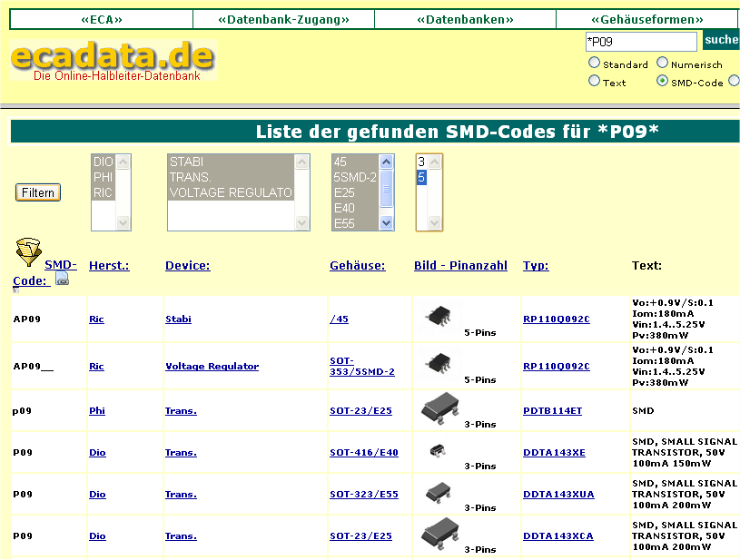
Task: Open the SOT-353/5SMD-2 package link
Action: pos(362,367)
